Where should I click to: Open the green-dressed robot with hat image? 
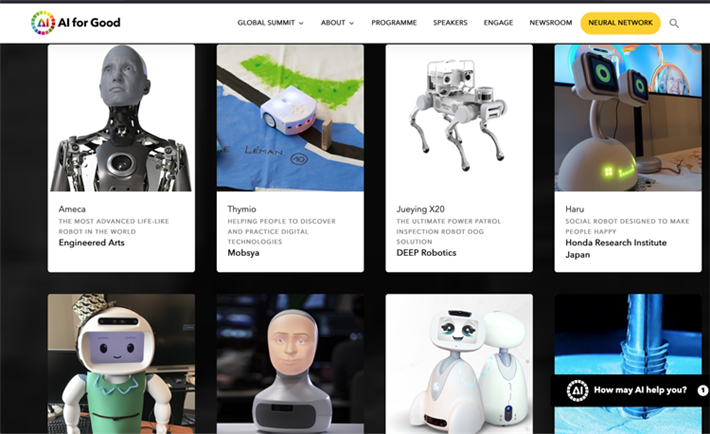coord(121,364)
